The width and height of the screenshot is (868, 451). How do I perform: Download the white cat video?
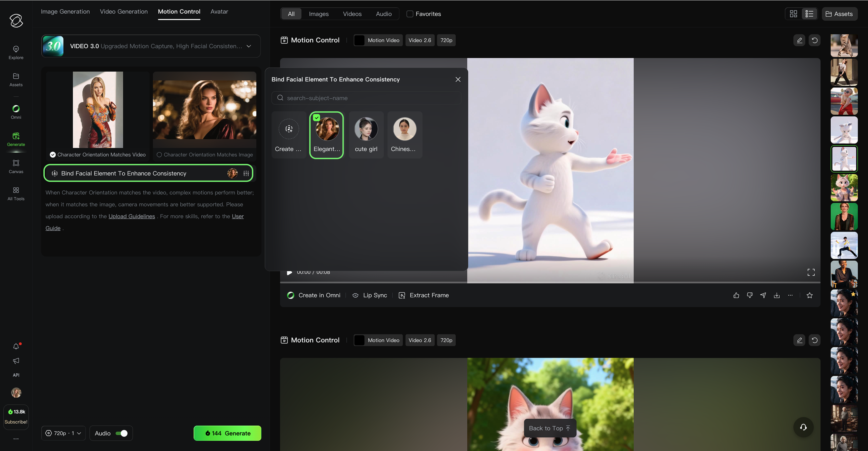tap(776, 295)
